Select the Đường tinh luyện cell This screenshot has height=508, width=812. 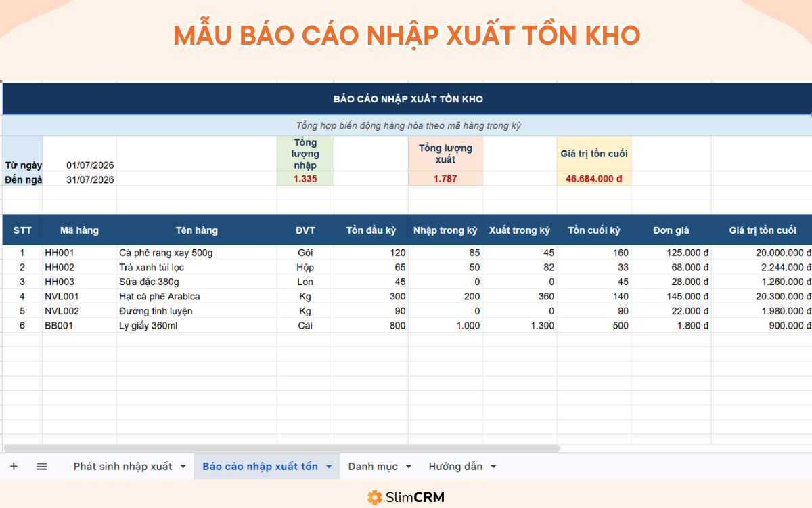tap(197, 311)
